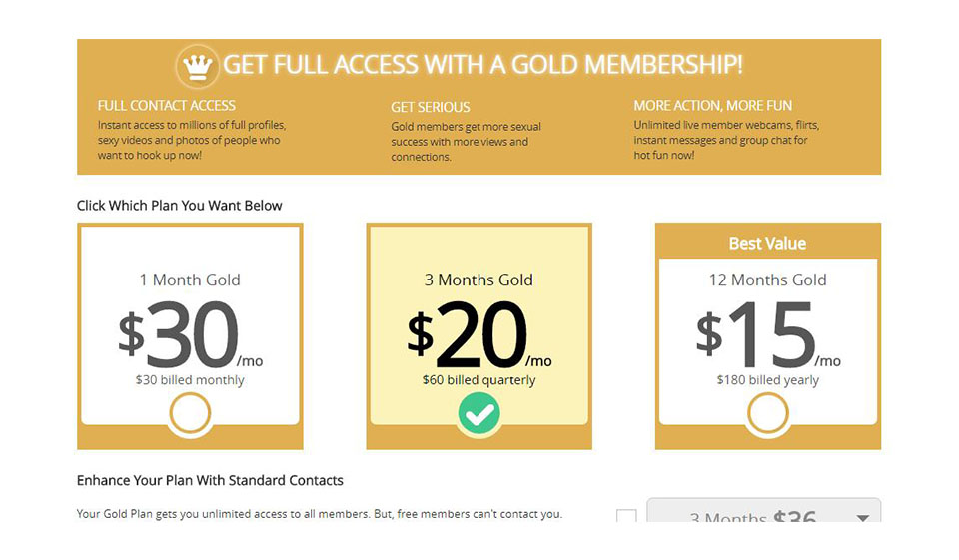Click the green checkmark on 3 Months Gold
Screen dimensions: 959x560
point(479,415)
